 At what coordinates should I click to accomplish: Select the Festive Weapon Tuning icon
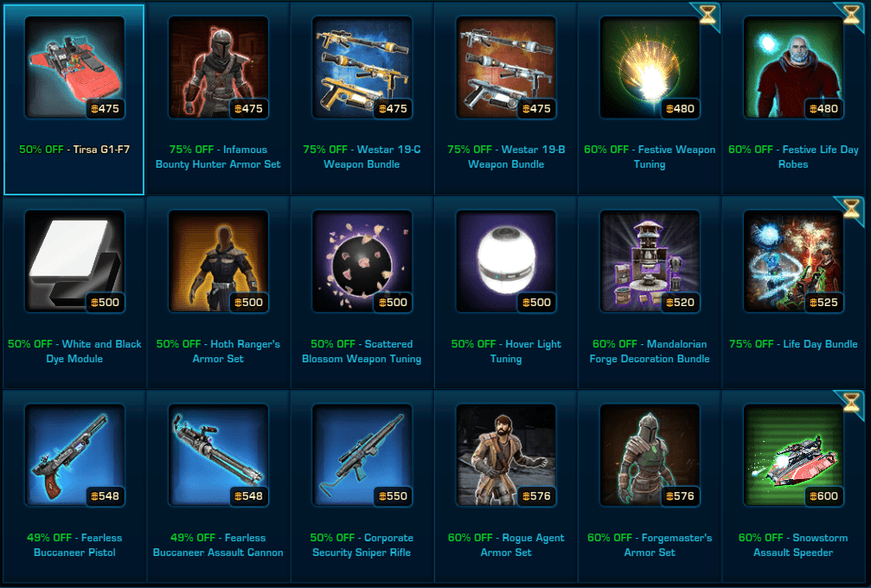click(650, 67)
